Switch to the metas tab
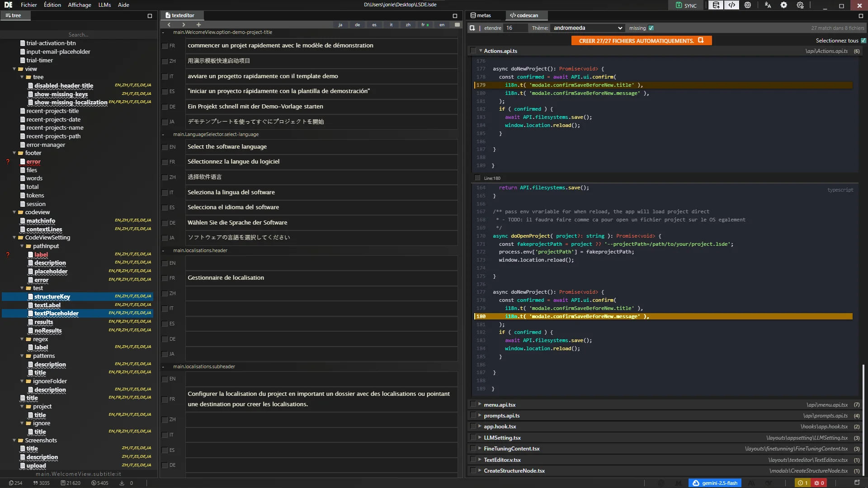The image size is (868, 488). pyautogui.click(x=481, y=15)
